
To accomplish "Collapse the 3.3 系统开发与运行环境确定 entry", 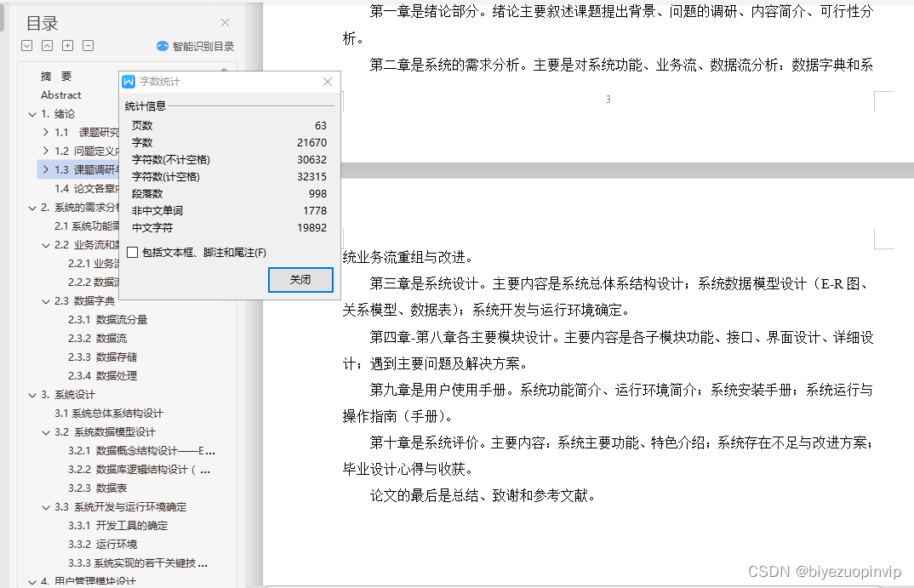I will (46, 507).
